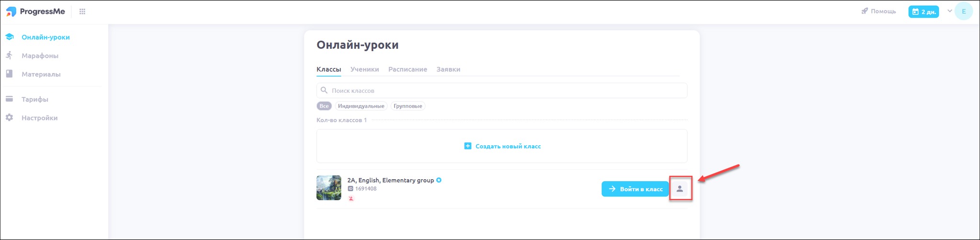Select the Индивидуальные filter chip
980x240 pixels.
pos(361,106)
